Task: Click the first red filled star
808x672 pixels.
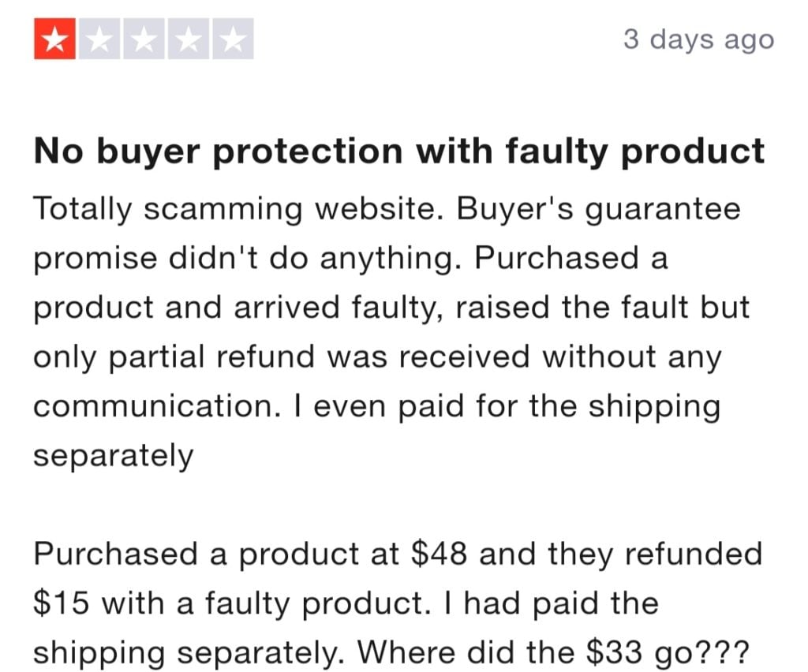Action: 54,39
